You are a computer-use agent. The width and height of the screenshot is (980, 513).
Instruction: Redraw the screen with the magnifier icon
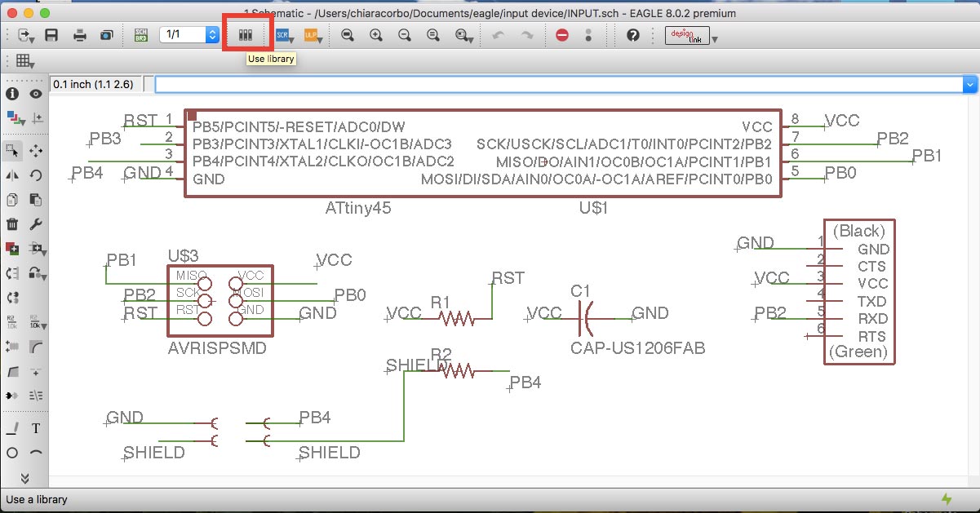click(x=432, y=35)
